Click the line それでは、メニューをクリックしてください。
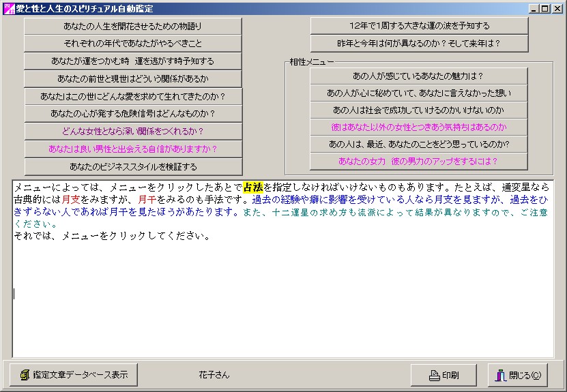The width and height of the screenshot is (567, 392). [x=112, y=237]
